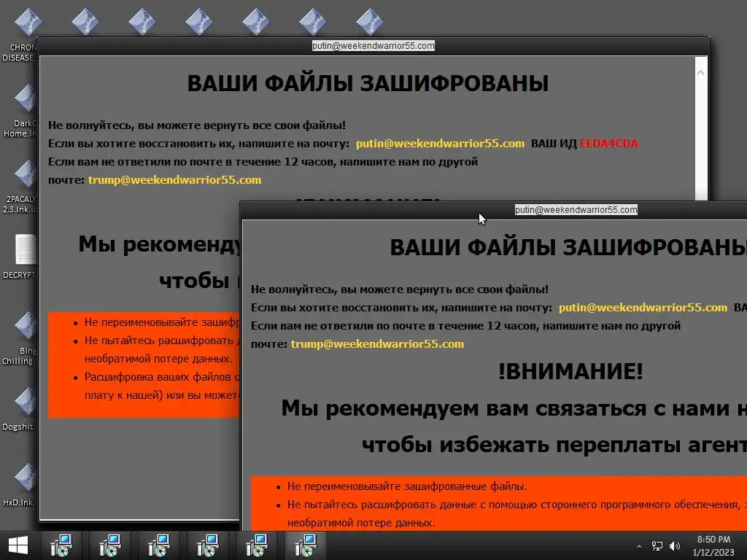Click the !ВНИМАНИЕ! heading in front window

coord(570,371)
